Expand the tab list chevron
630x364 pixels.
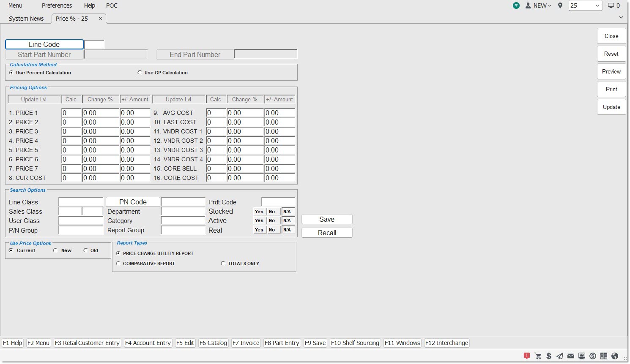[x=621, y=17]
